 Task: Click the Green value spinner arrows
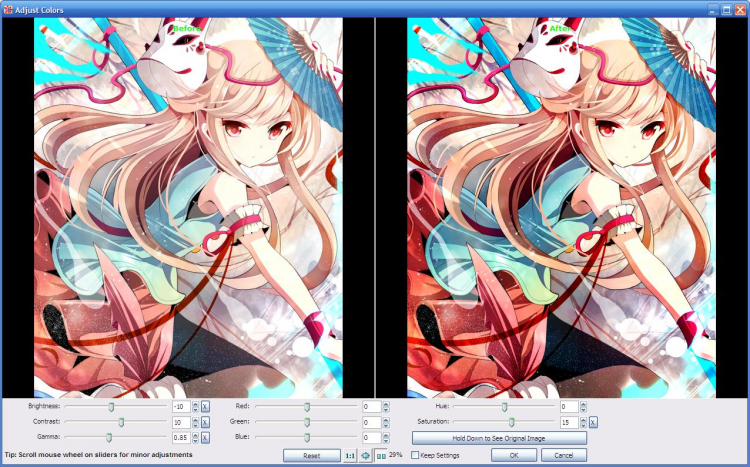[x=386, y=422]
